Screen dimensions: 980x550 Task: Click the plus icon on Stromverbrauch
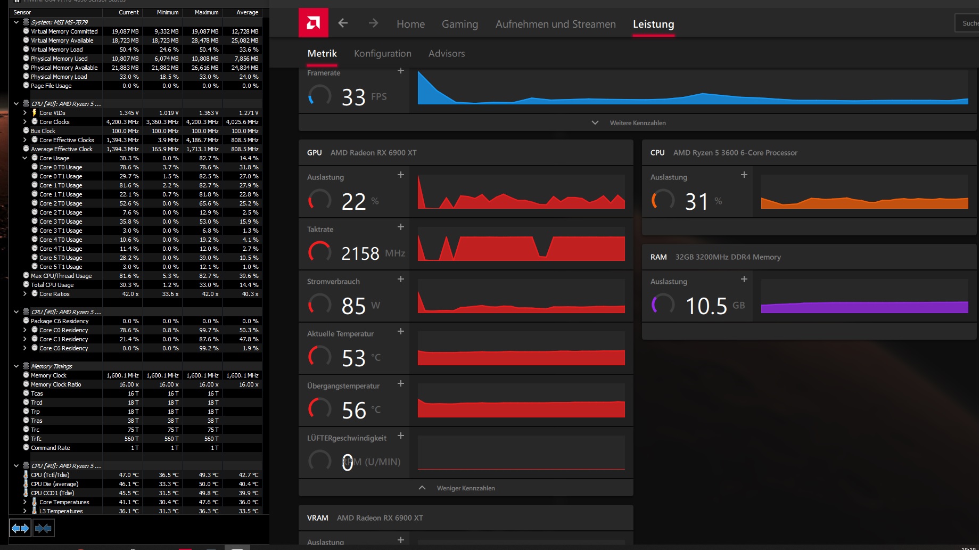pos(401,279)
